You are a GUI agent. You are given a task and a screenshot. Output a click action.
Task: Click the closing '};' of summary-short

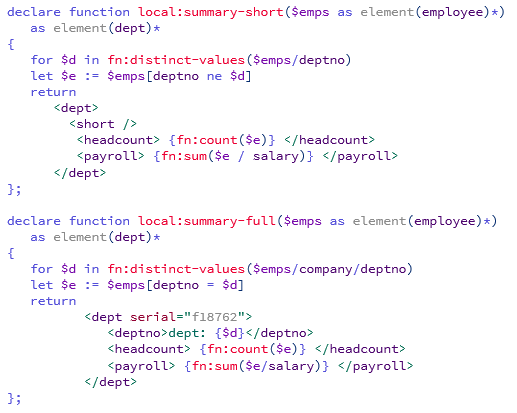14,189
